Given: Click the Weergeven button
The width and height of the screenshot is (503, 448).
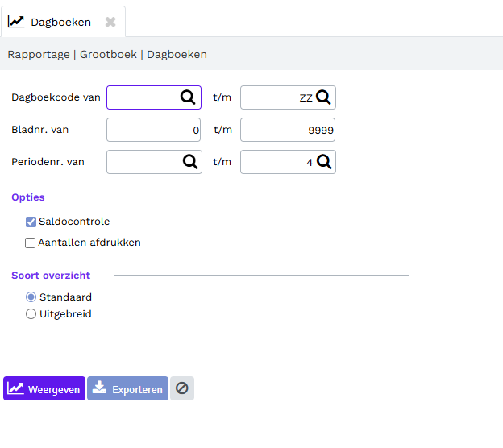Looking at the screenshot, I should point(44,388).
